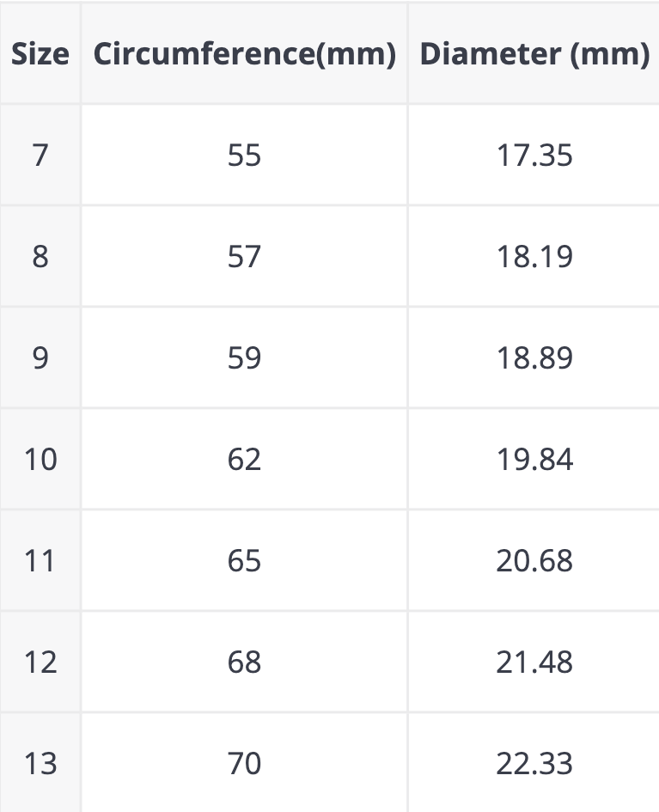
Task: Select the size 10 cell
Action: click(x=40, y=460)
